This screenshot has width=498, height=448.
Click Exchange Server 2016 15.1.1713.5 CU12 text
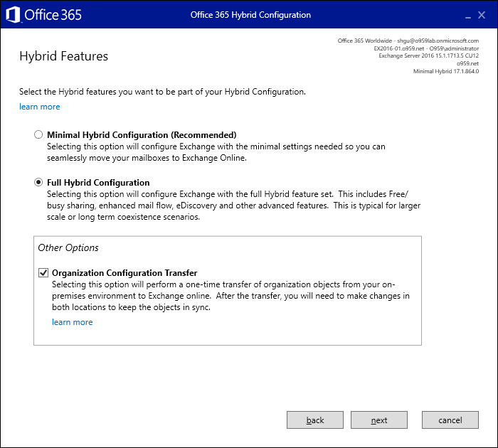[429, 56]
